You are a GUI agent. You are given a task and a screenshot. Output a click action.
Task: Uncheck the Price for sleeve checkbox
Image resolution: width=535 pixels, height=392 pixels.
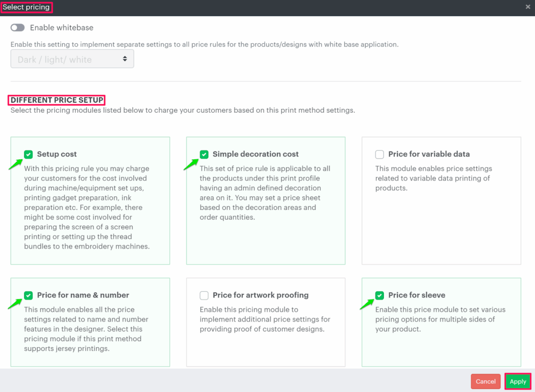[380, 295]
